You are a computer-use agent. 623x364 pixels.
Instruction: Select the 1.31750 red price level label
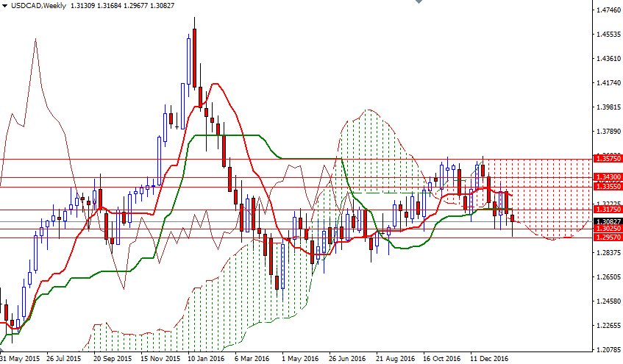click(608, 209)
